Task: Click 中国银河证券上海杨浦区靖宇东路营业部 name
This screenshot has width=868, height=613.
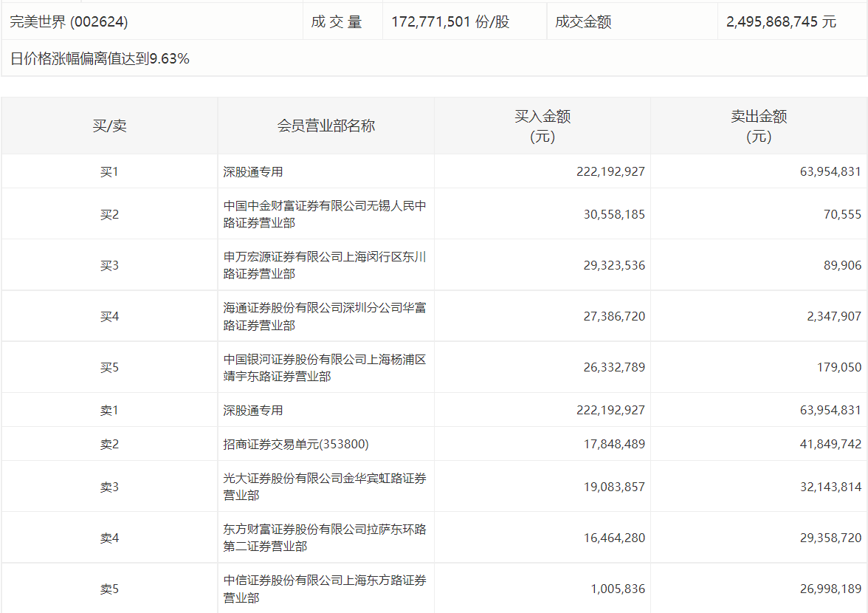Action: click(325, 368)
